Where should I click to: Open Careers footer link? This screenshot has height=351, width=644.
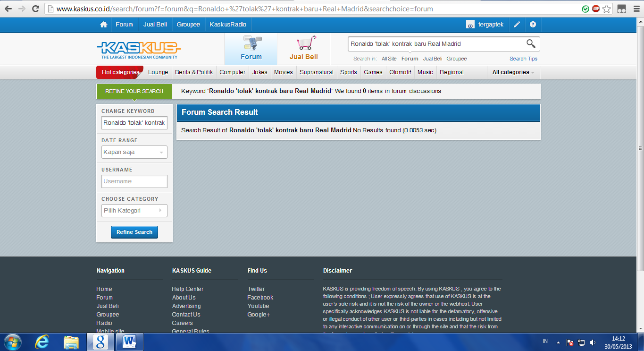click(183, 323)
